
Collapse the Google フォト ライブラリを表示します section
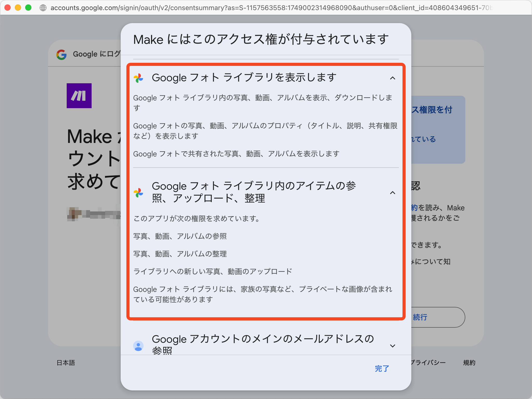click(x=393, y=78)
